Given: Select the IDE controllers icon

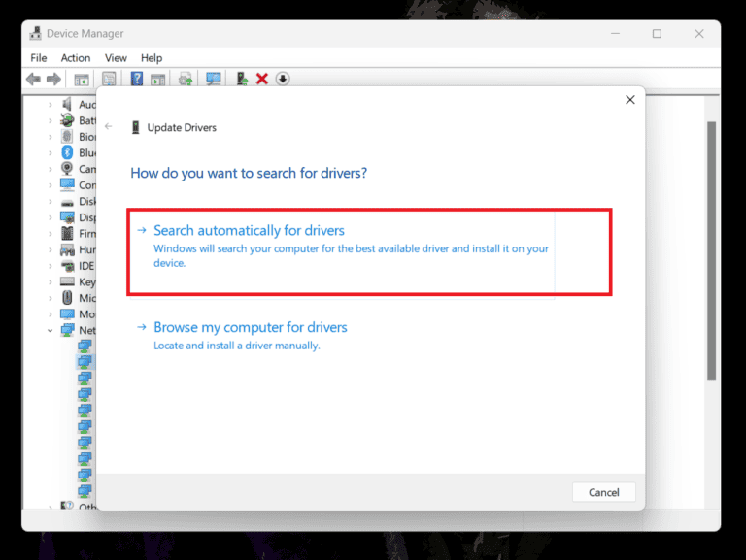Looking at the screenshot, I should coord(68,266).
